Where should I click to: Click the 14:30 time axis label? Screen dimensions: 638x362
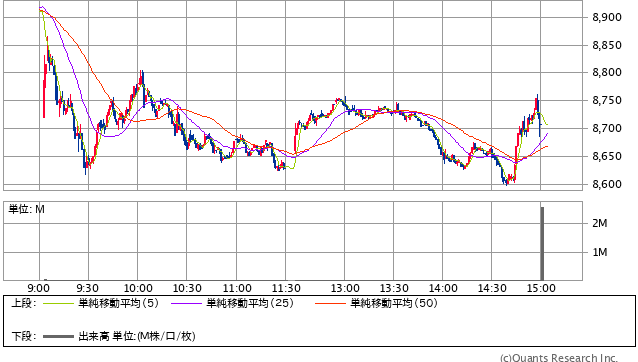(492, 288)
